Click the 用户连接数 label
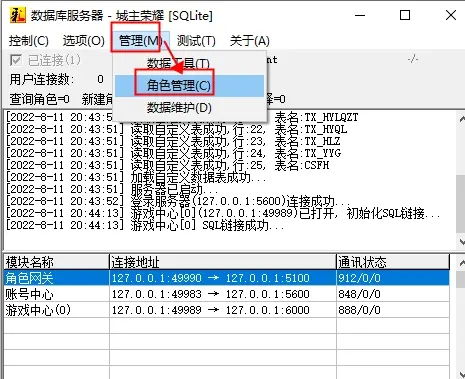Image resolution: width=465 pixels, height=379 pixels. (42, 79)
